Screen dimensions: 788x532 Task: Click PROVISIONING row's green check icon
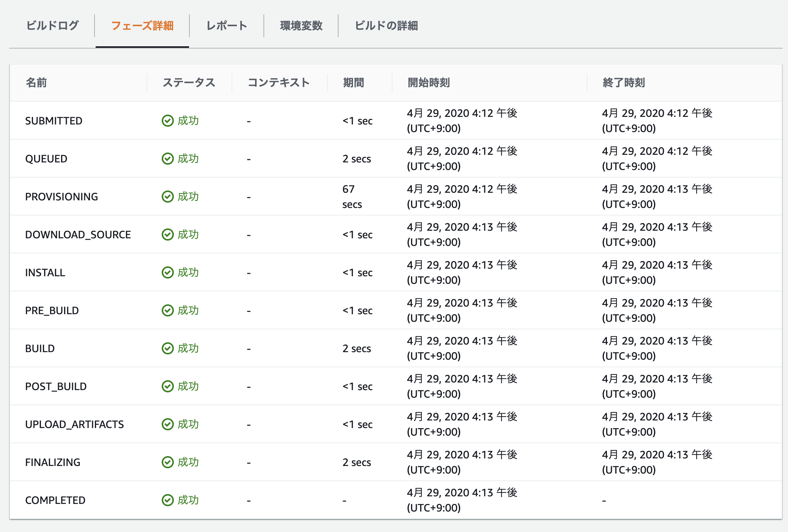point(167,197)
